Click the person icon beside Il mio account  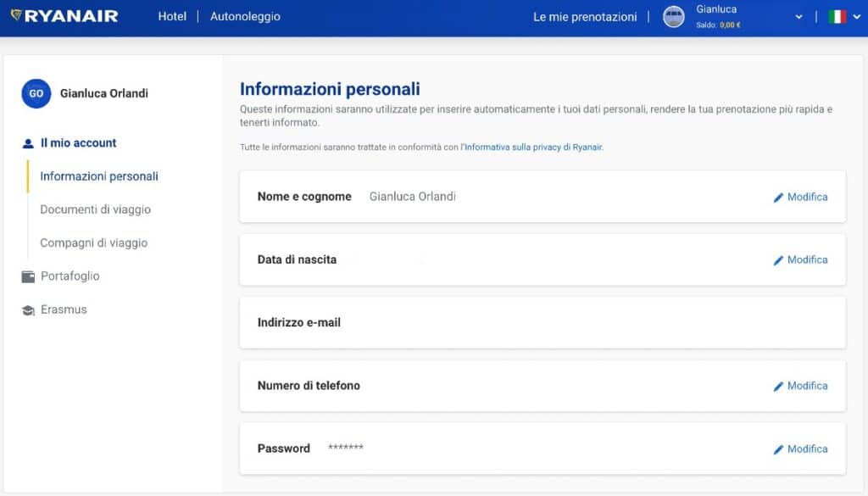[28, 143]
